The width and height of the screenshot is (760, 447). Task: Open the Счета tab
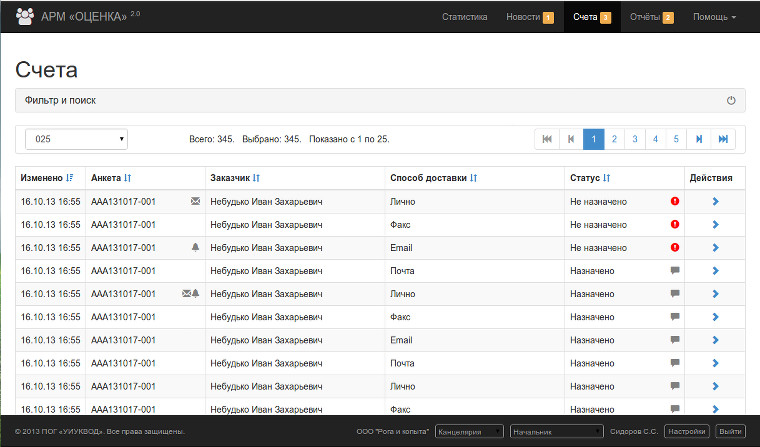coord(592,17)
